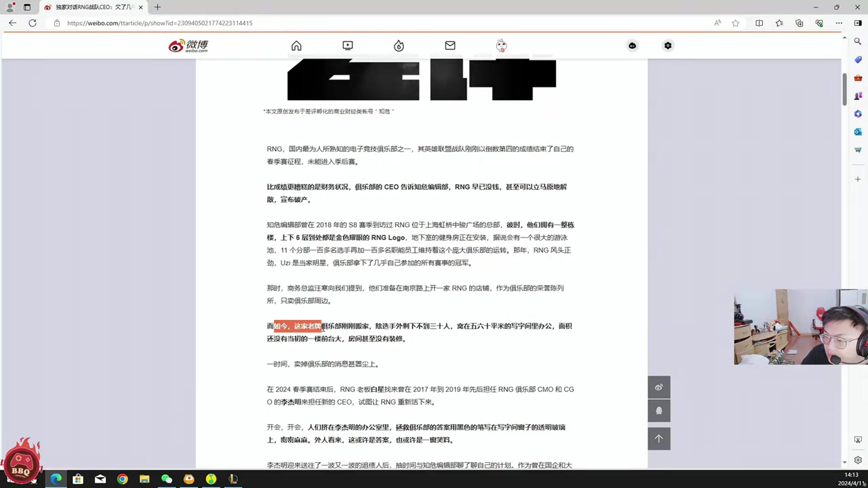Screen dimensions: 868x488
Task: Open a new browser tab
Action: 157,7
